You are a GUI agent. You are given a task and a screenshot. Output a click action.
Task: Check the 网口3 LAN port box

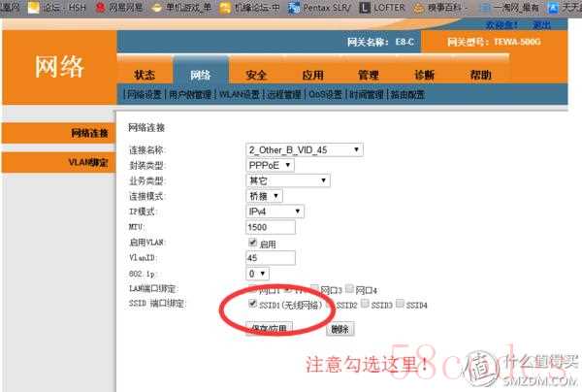314,288
